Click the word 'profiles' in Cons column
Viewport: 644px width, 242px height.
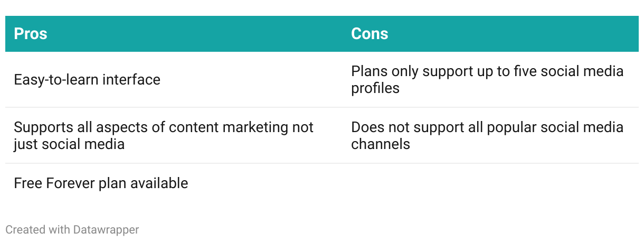[x=375, y=88]
